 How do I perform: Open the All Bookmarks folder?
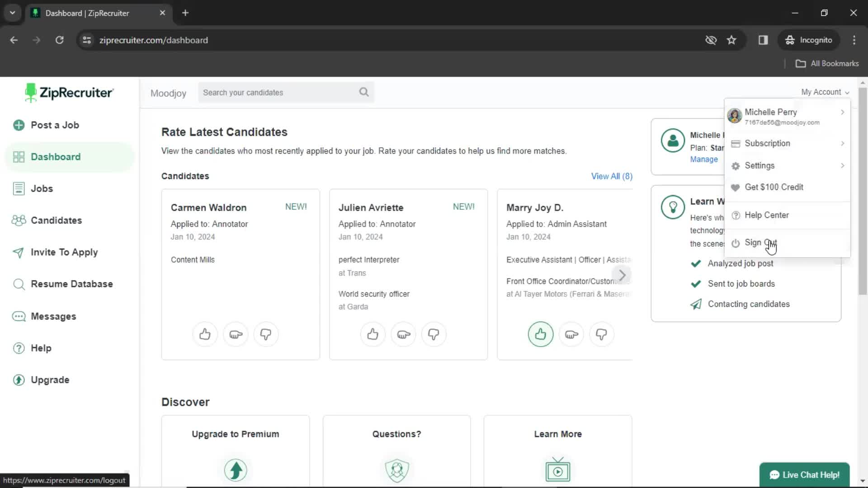[827, 64]
